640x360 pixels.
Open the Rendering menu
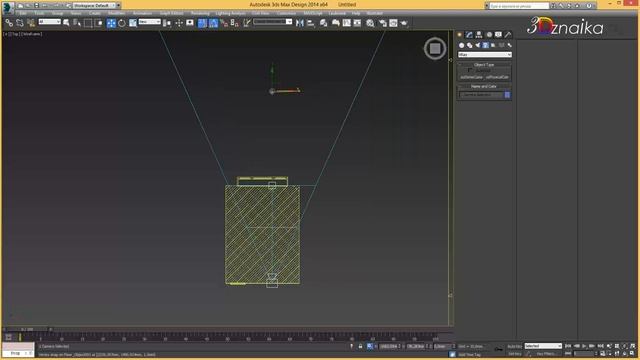click(x=200, y=13)
